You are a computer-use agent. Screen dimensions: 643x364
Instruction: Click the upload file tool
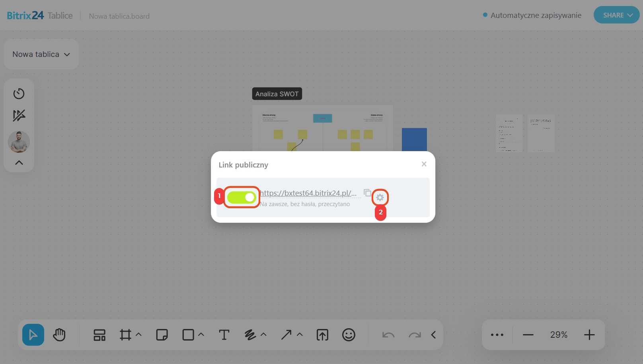(x=322, y=335)
